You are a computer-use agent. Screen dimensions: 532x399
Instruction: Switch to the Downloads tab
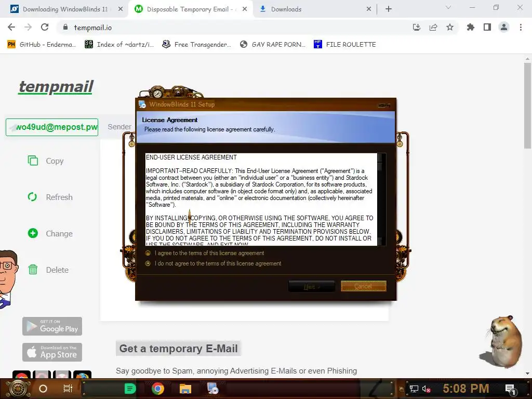pos(286,9)
